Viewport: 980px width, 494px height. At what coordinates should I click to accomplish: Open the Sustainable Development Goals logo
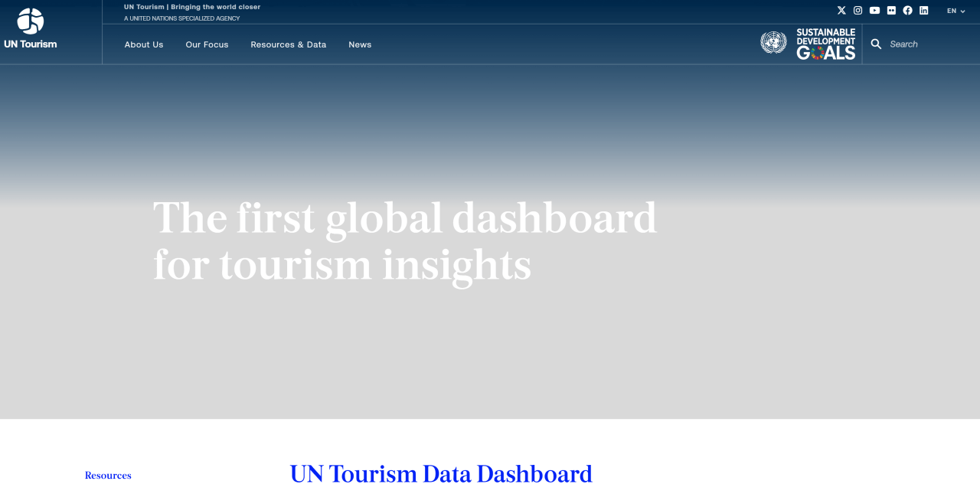pos(826,44)
